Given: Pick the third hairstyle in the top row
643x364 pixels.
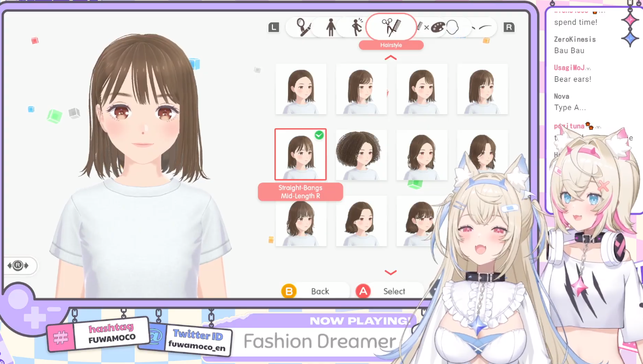Looking at the screenshot, I should (422, 89).
